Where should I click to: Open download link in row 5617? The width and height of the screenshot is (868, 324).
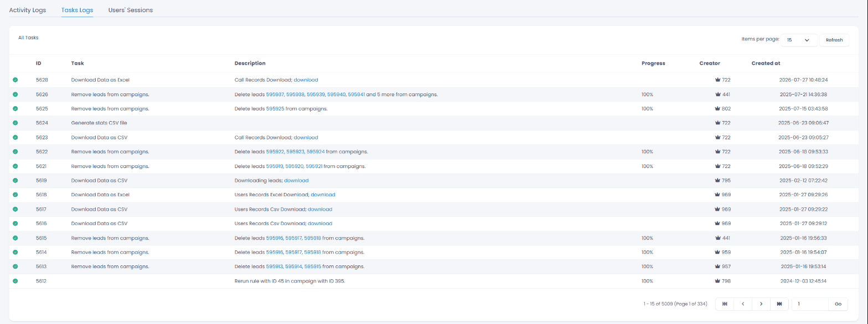tap(320, 210)
